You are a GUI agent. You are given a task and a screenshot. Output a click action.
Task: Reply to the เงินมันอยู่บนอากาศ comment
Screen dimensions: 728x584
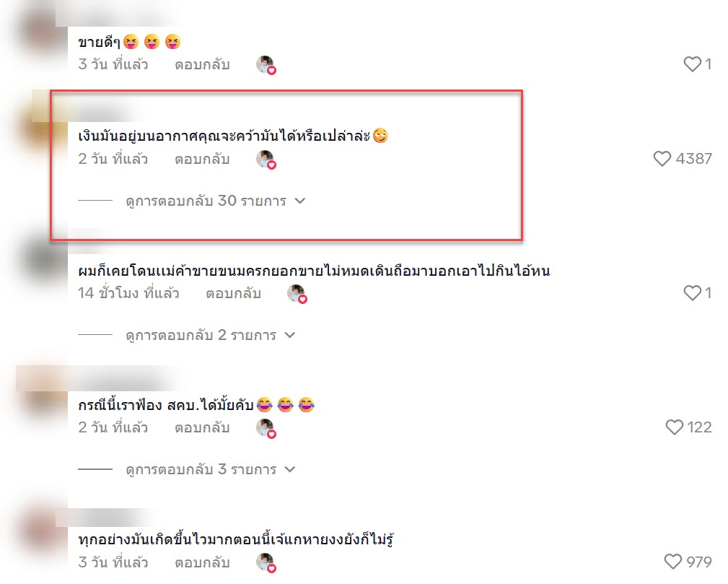[x=202, y=160]
